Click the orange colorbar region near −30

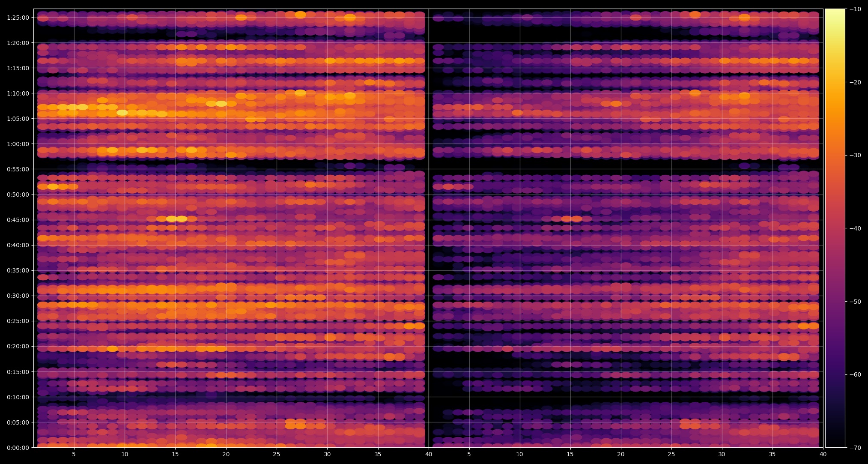click(x=835, y=155)
